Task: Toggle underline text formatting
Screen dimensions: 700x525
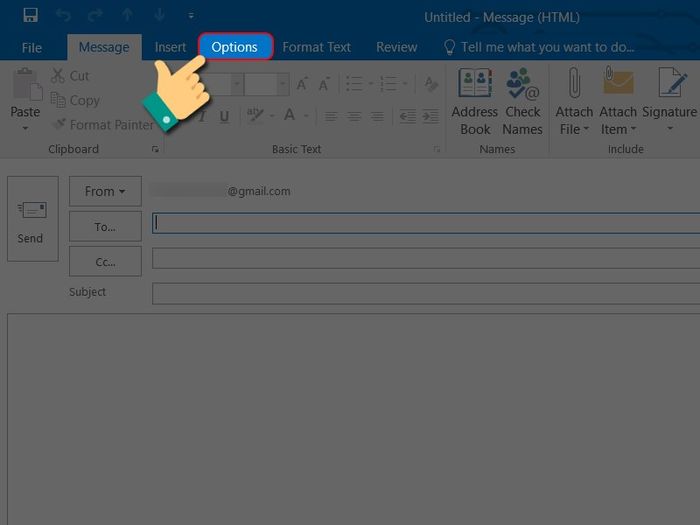Action: 224,117
